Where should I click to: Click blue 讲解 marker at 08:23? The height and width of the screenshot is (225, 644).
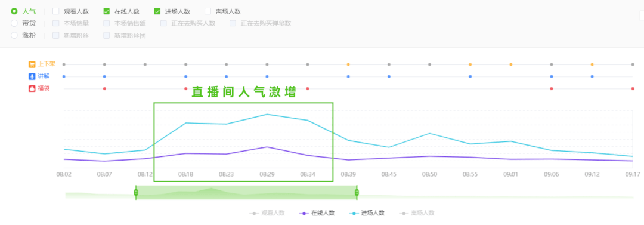[227, 76]
